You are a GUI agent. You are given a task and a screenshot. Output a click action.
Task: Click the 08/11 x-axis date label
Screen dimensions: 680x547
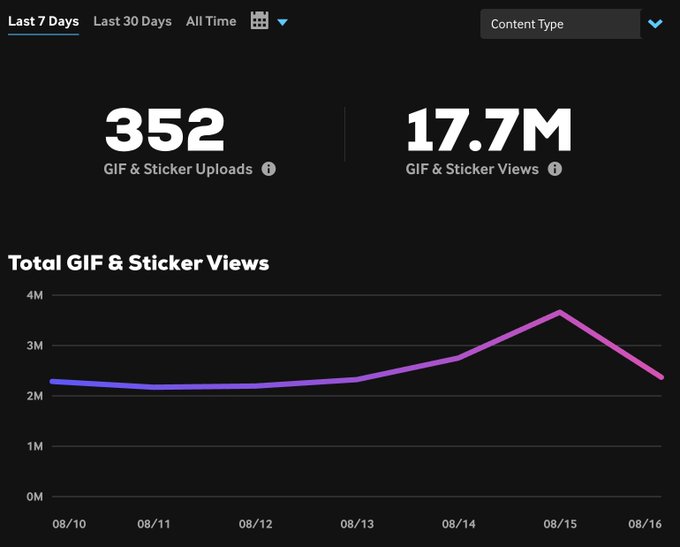click(154, 524)
